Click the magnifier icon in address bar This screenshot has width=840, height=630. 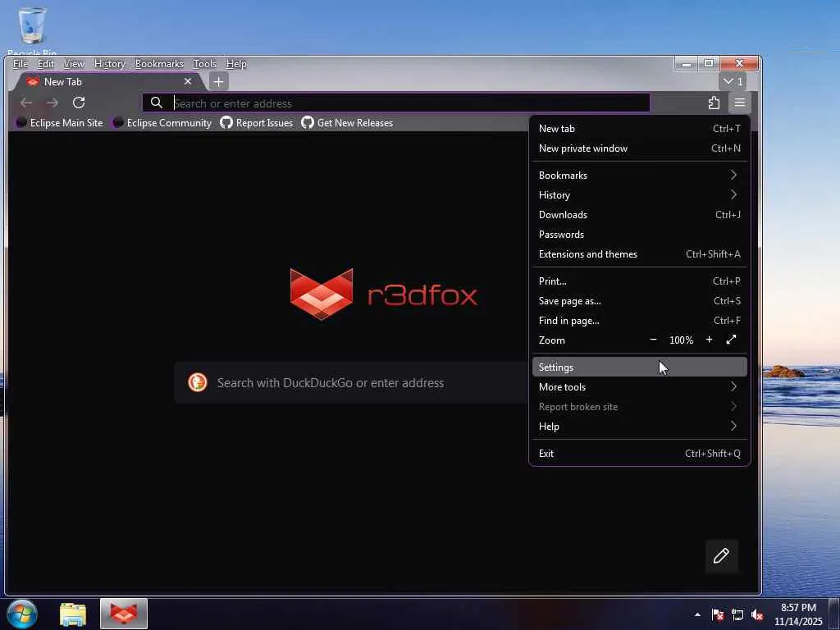point(156,103)
